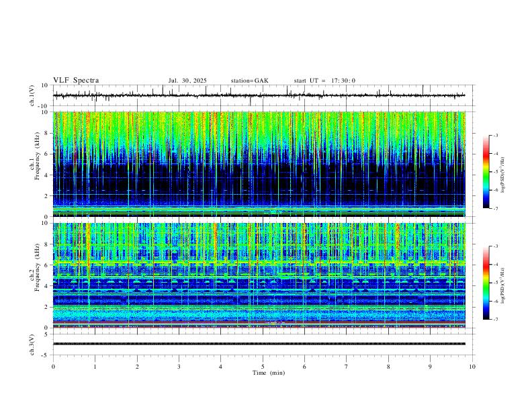Click the "8" kHz tick on ch.2 frequency axis

pos(46,244)
